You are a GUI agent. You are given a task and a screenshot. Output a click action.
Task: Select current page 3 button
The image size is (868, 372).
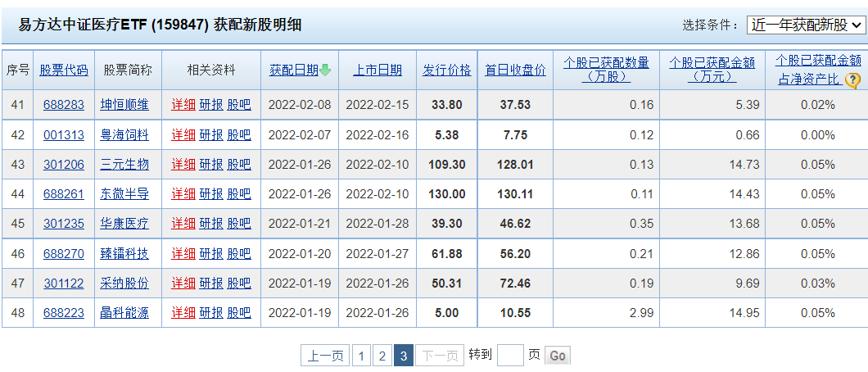[x=404, y=356]
